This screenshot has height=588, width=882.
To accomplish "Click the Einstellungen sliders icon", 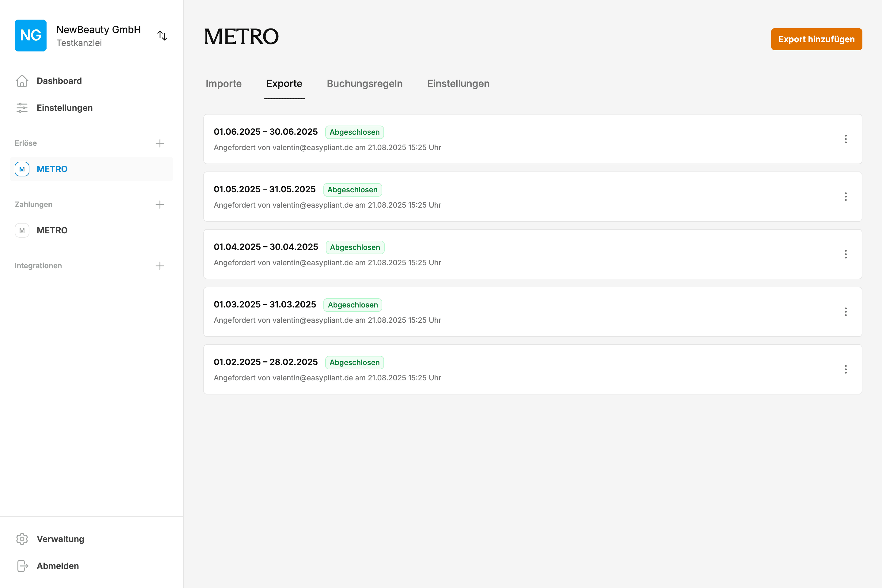I will (22, 107).
